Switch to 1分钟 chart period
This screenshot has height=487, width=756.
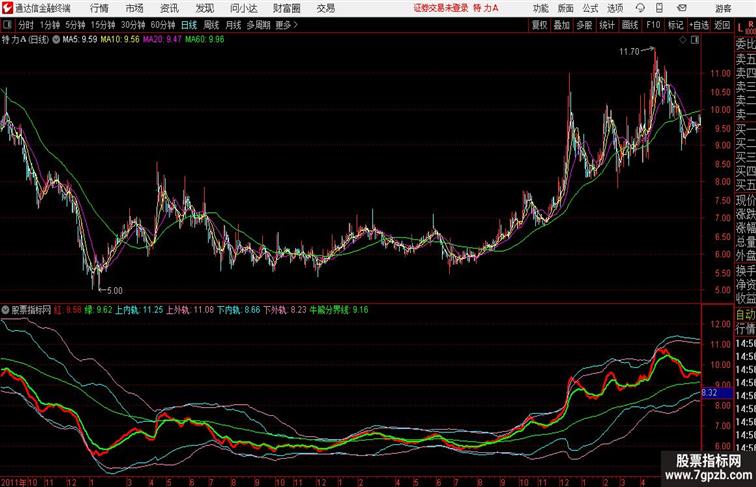tap(49, 25)
